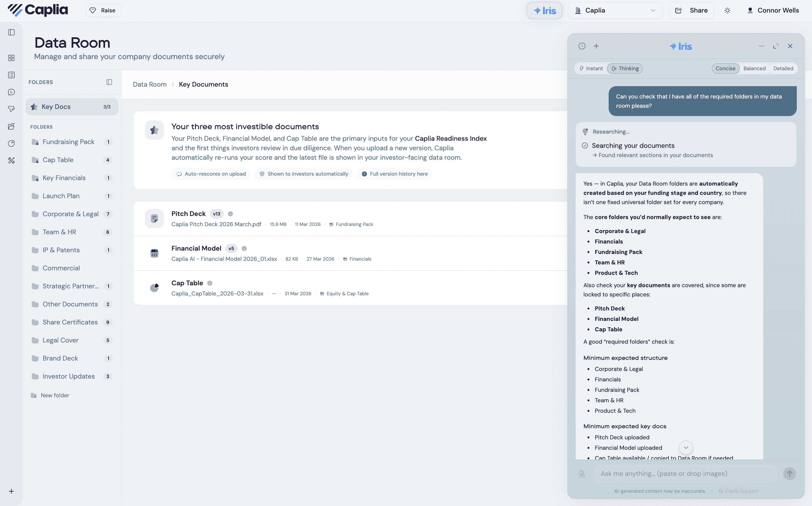This screenshot has width=812, height=506.
Task: Choose Concise answer length
Action: point(725,69)
